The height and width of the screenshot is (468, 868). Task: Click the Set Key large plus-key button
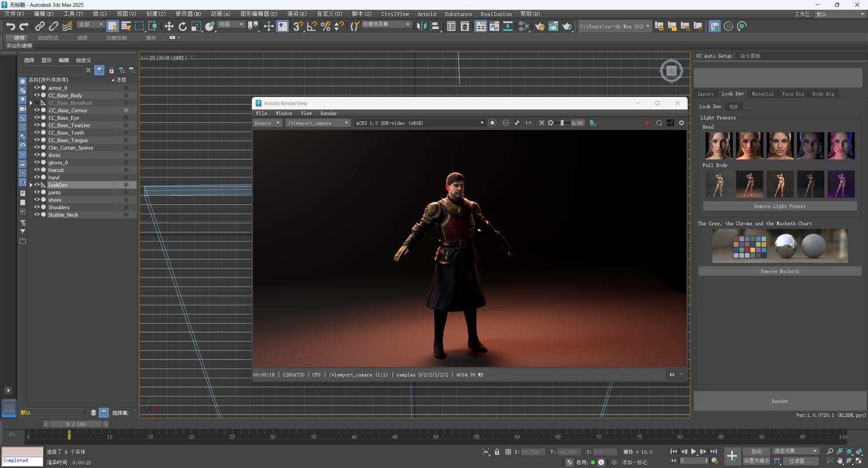click(732, 456)
